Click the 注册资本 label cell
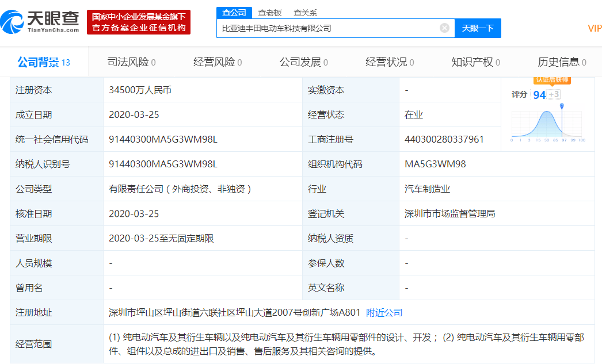This screenshot has height=364, width=602. click(56, 90)
